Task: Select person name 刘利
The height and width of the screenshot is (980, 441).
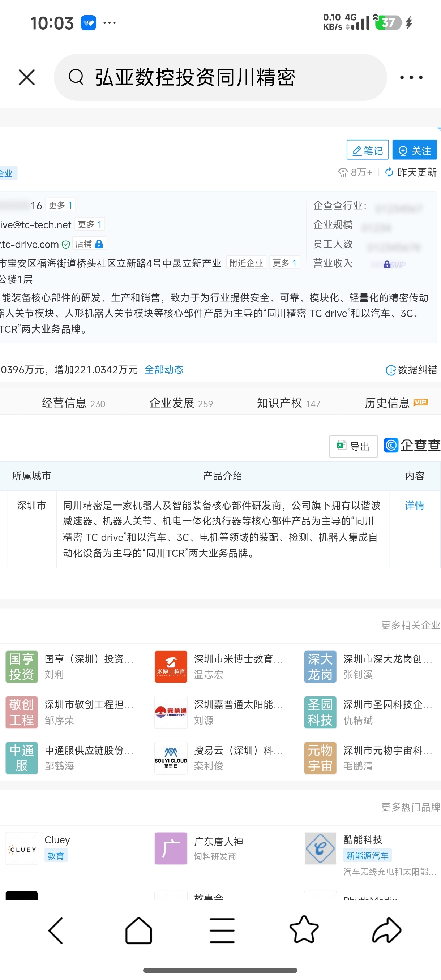Action: tap(54, 675)
